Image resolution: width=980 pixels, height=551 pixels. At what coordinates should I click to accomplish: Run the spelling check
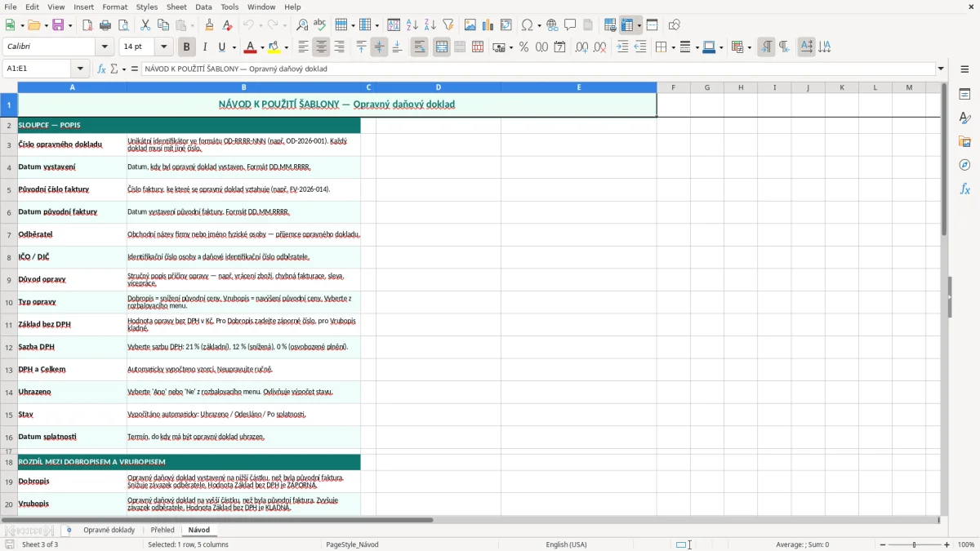coord(320,25)
